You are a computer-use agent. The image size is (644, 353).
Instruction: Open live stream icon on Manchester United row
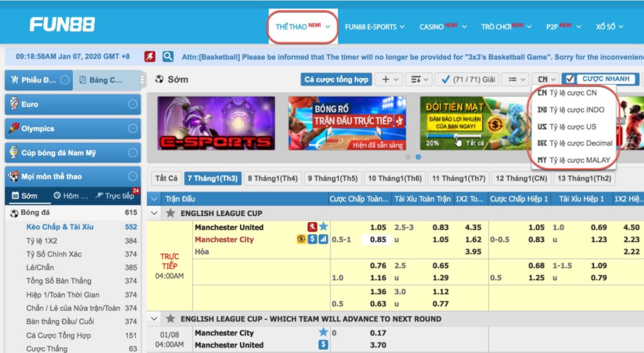click(x=313, y=227)
